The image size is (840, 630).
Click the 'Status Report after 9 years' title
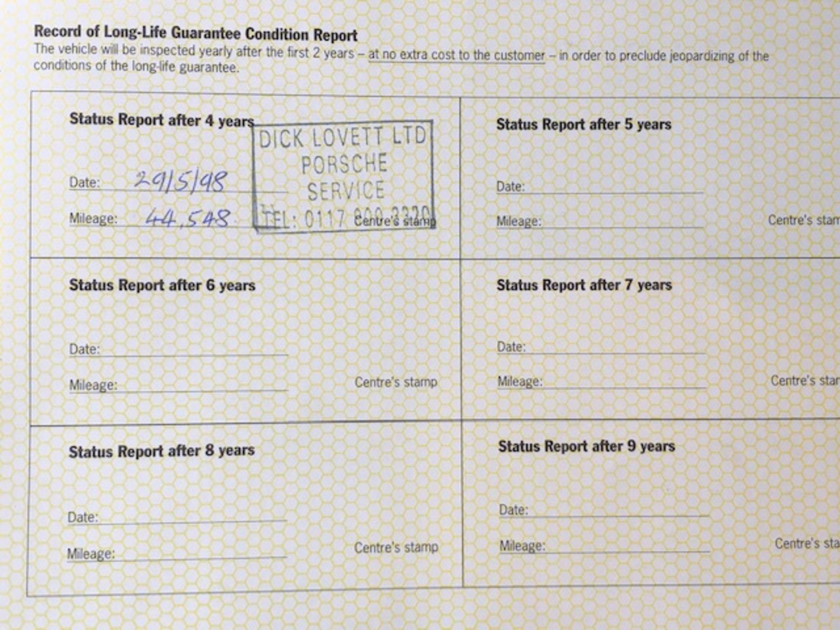click(587, 447)
